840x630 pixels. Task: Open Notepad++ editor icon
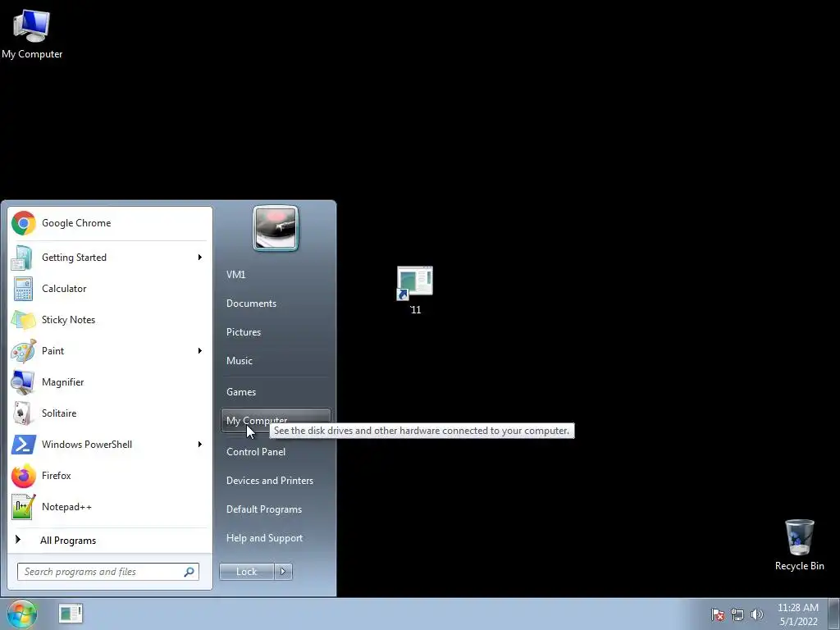point(23,507)
